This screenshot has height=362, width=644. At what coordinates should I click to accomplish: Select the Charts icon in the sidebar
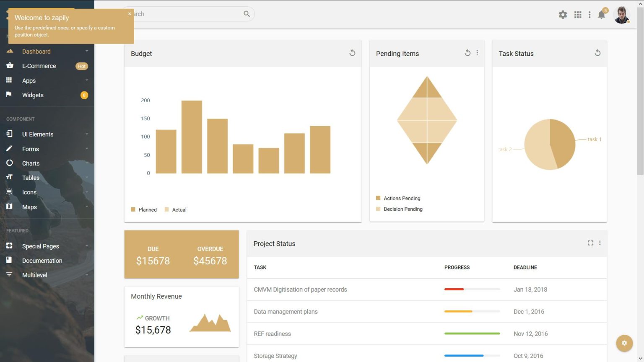[x=9, y=163]
